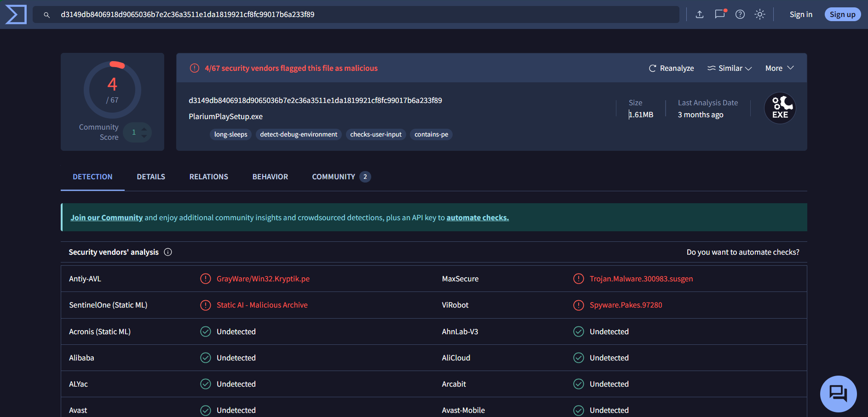Switch to the DETECTION tab
The height and width of the screenshot is (417, 868).
[92, 177]
